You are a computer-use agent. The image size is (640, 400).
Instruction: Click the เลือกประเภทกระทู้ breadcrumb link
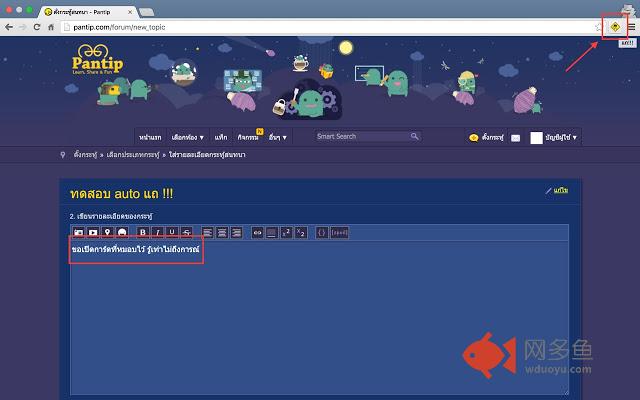pos(133,155)
